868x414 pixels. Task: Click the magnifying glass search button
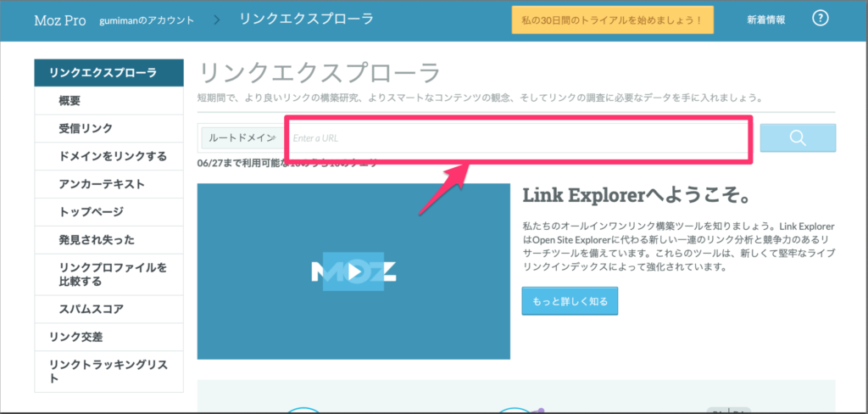[x=798, y=138]
